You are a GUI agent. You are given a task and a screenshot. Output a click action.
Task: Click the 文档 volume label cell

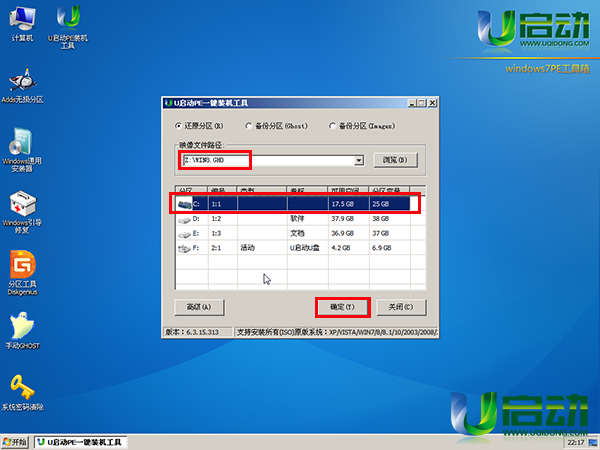point(307,233)
